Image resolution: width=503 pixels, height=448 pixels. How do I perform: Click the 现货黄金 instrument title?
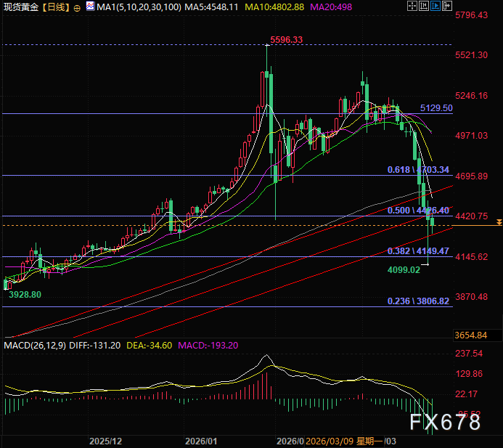[21, 7]
